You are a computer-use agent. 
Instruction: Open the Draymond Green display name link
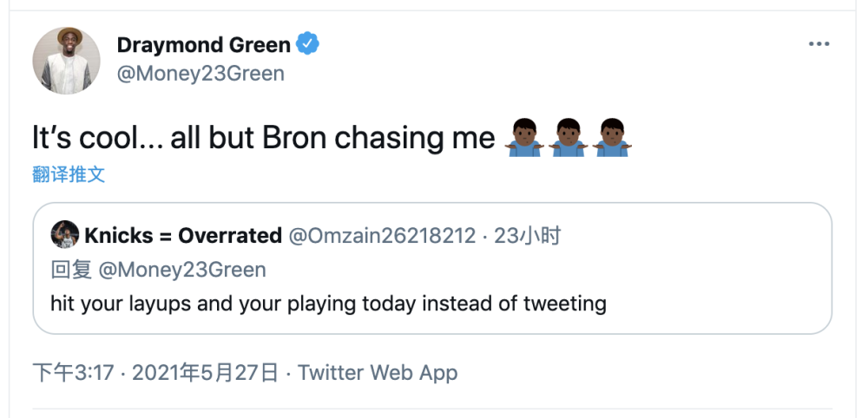point(205,43)
